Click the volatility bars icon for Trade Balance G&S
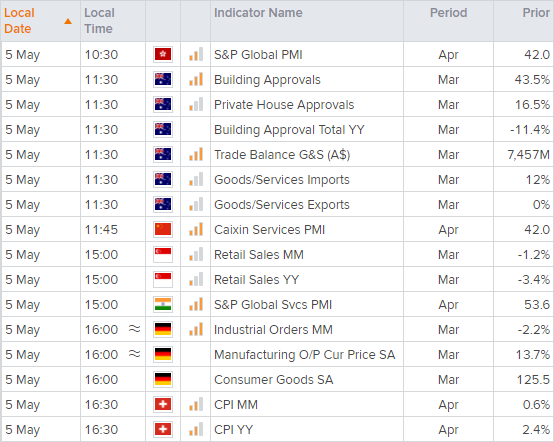Image resolution: width=554 pixels, height=442 pixels. click(x=196, y=154)
